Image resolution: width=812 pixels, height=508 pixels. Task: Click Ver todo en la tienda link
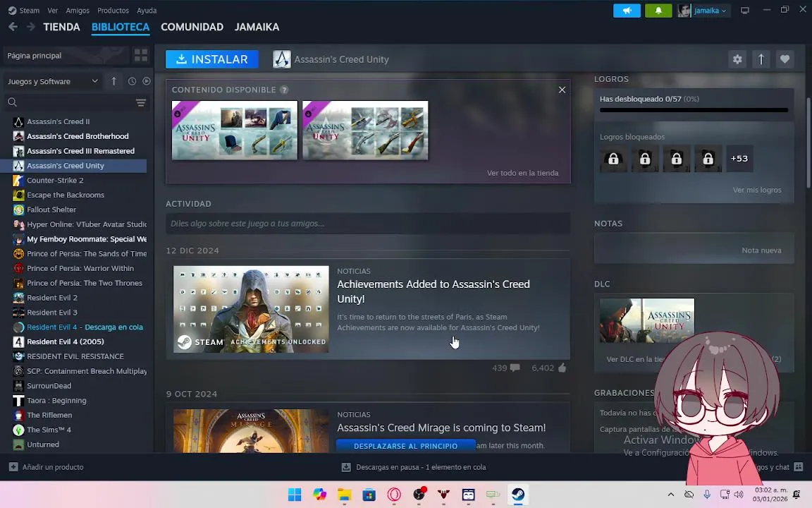(522, 173)
